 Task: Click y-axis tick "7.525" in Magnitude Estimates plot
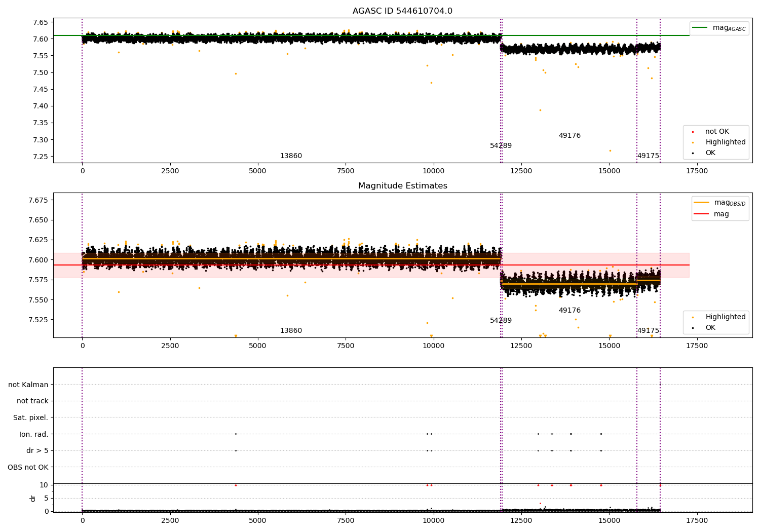[39, 320]
